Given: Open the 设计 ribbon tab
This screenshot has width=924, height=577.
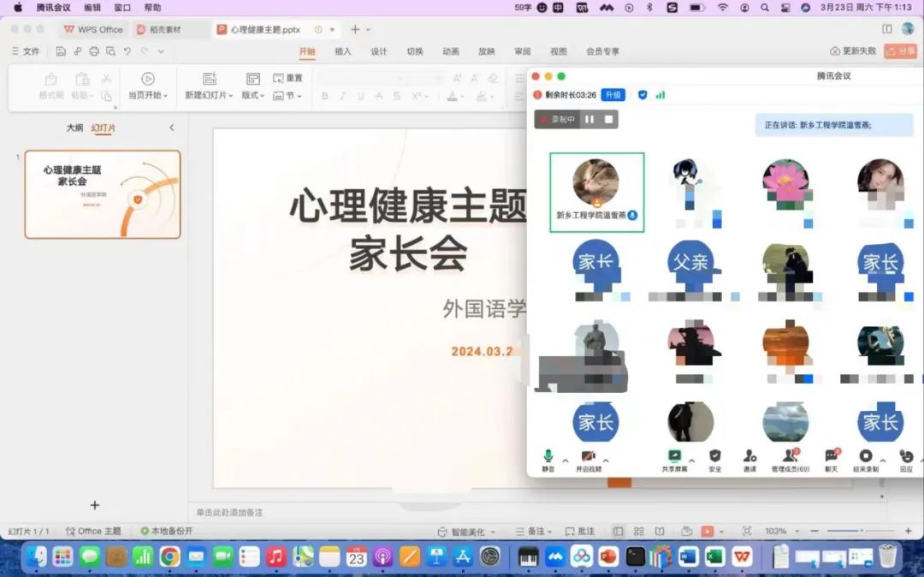Looking at the screenshot, I should (379, 51).
